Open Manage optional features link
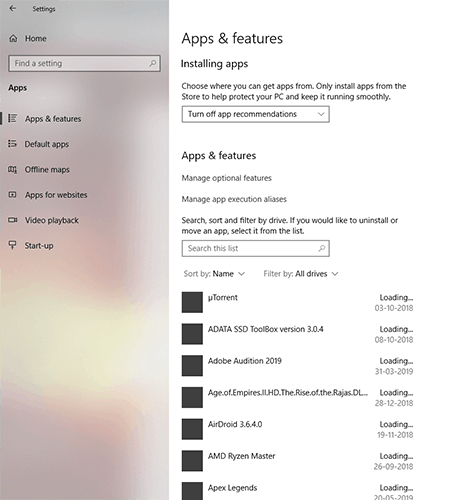Image resolution: width=457 pixels, height=500 pixels. 226,178
